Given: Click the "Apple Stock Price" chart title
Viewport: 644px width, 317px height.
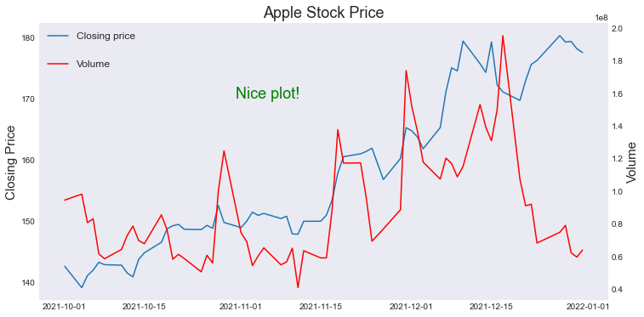Looking at the screenshot, I should coord(323,12).
